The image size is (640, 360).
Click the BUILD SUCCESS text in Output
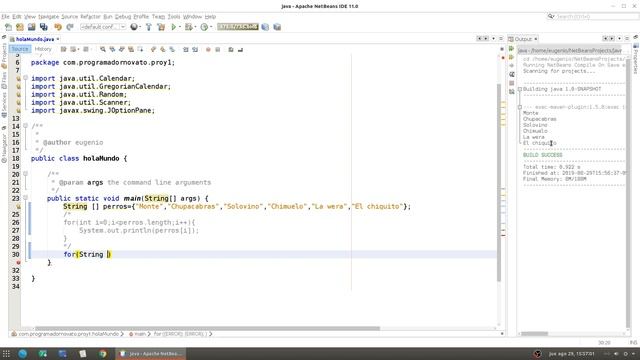point(542,155)
